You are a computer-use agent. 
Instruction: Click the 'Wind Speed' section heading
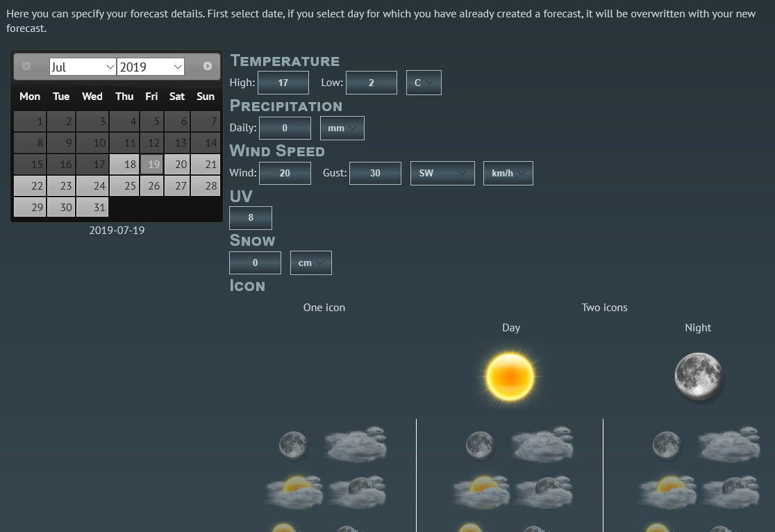coord(277,151)
